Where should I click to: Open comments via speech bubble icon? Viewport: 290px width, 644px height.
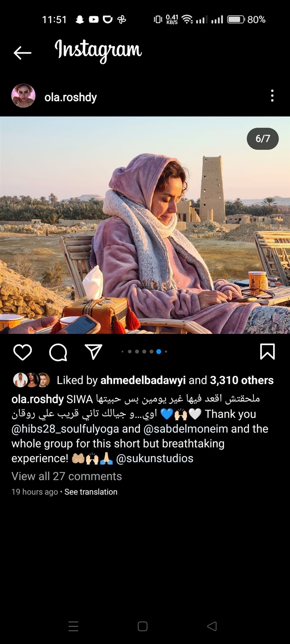[x=58, y=352]
